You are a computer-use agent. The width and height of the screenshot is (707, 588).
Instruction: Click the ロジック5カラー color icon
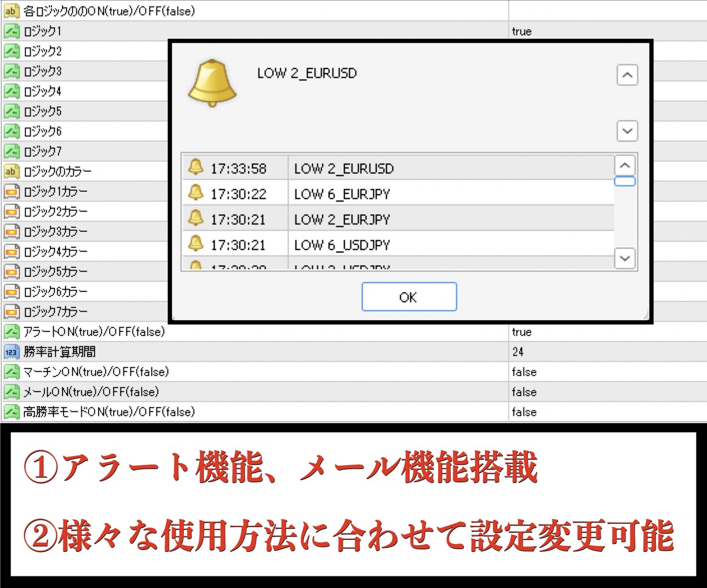click(12, 272)
